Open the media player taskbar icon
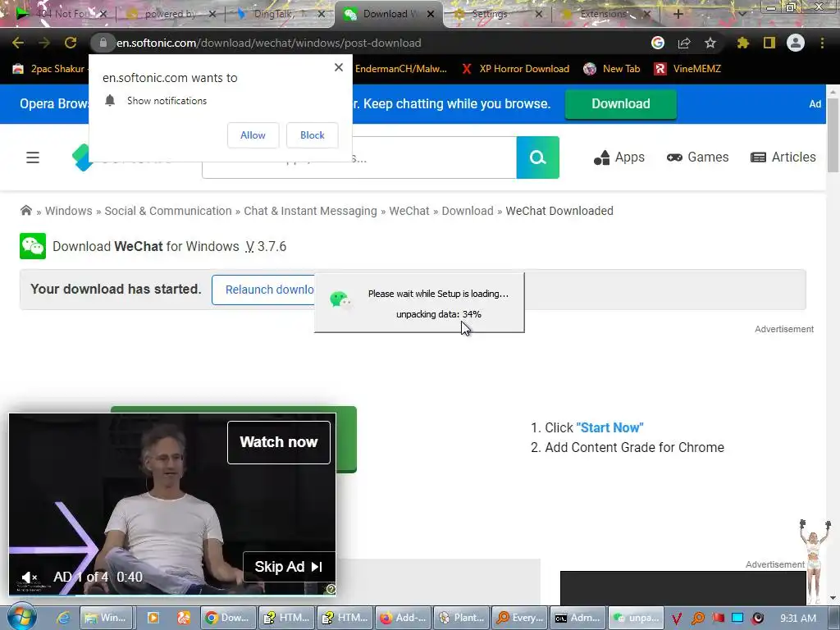Screen dimensions: 840x630 pos(153,618)
